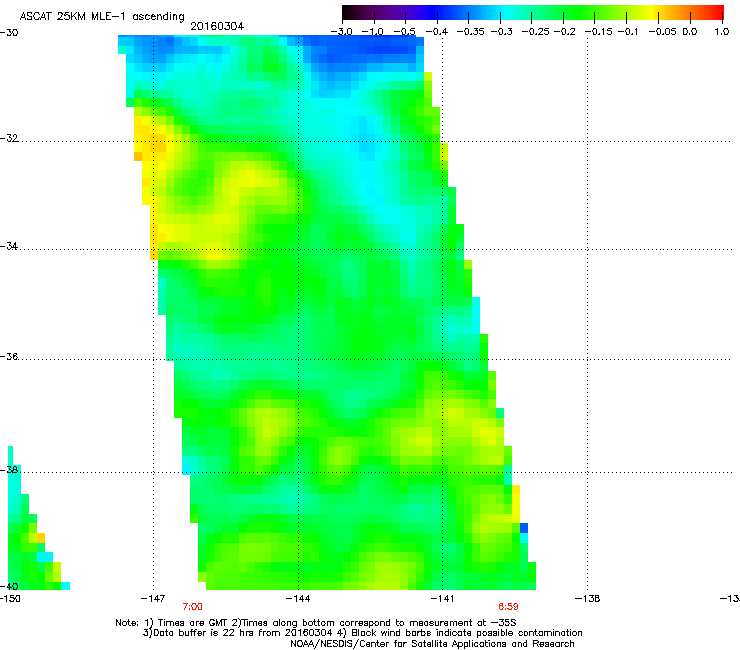The height and width of the screenshot is (650, 740).
Task: Click the latitude label -36
Action: click(x=9, y=356)
